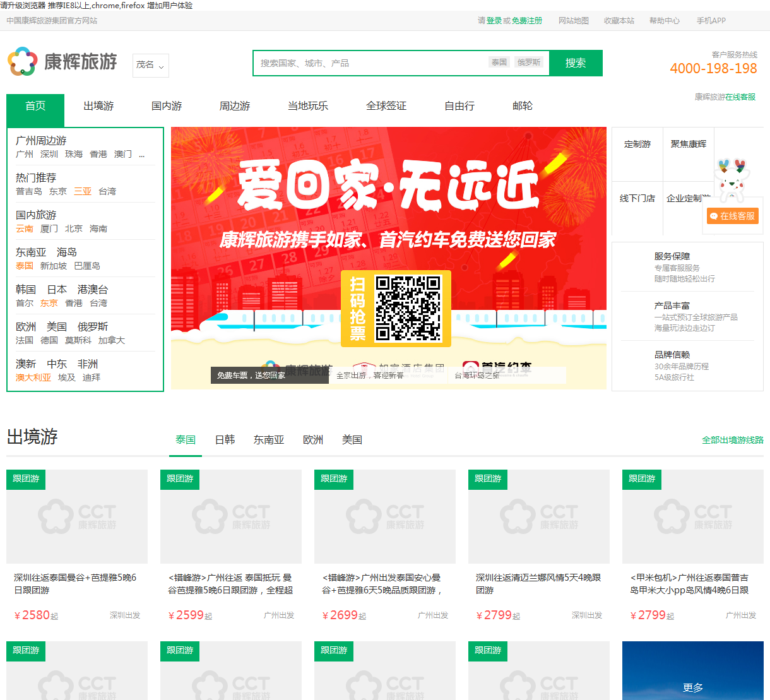Viewport: 770px width, 700px height.
Task: Click the mascot icon above 在线客服
Action: point(732,179)
